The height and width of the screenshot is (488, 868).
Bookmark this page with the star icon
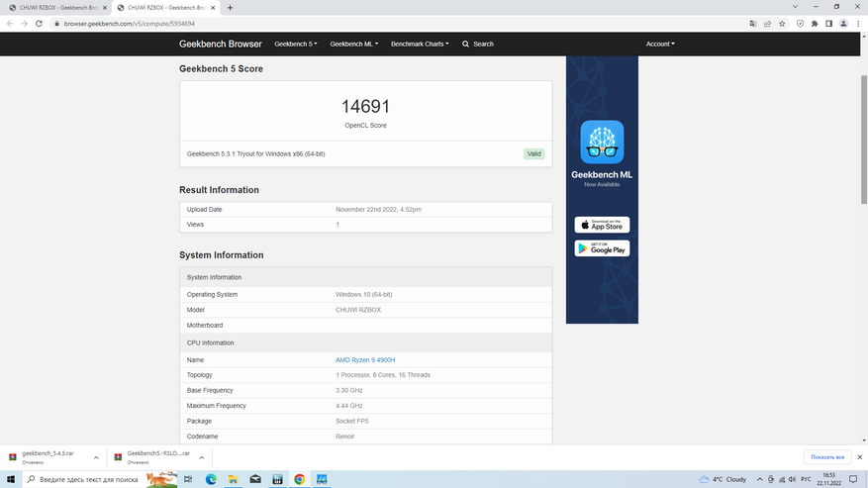tap(782, 24)
